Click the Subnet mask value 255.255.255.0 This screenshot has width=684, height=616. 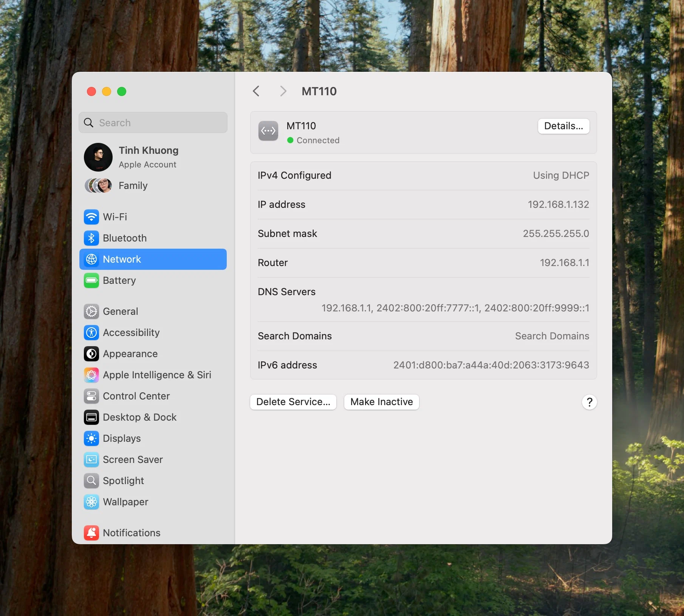(556, 234)
